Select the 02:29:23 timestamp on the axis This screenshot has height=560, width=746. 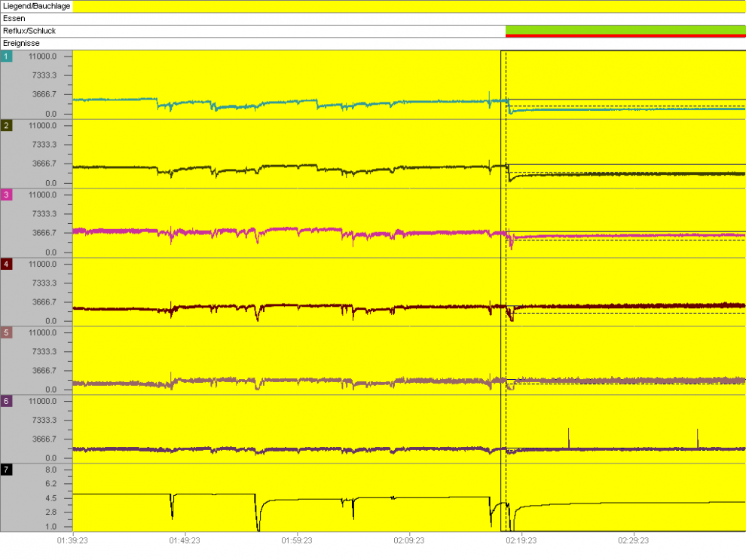tap(634, 540)
